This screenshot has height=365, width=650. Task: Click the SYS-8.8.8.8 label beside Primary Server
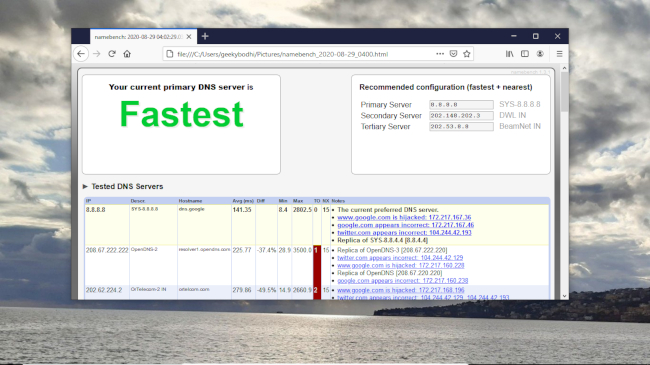520,104
